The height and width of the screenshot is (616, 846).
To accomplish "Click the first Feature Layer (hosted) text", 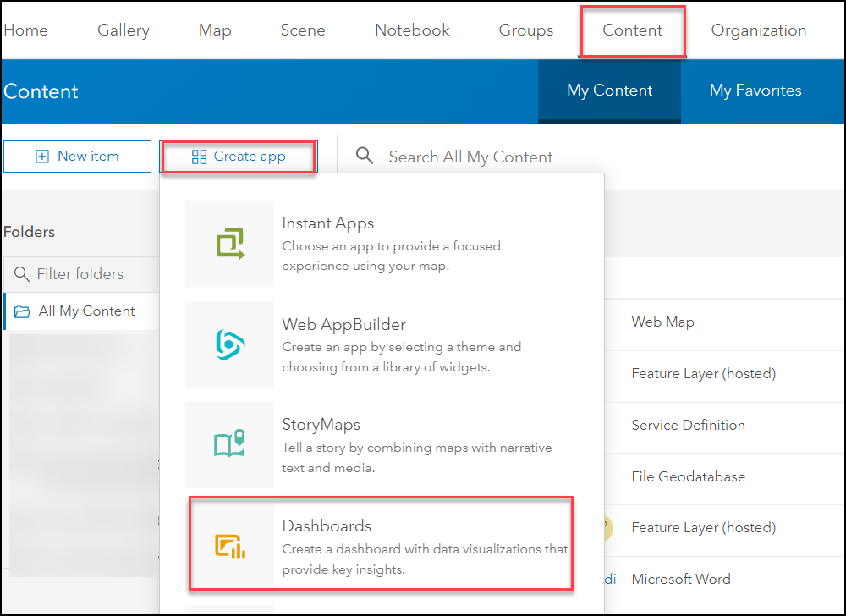I will pyautogui.click(x=704, y=373).
